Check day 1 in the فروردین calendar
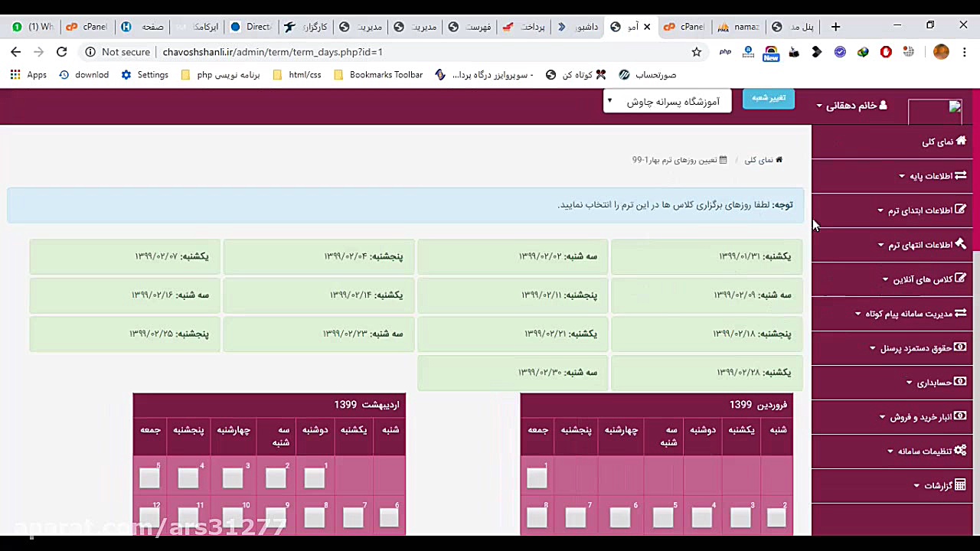 click(x=536, y=478)
